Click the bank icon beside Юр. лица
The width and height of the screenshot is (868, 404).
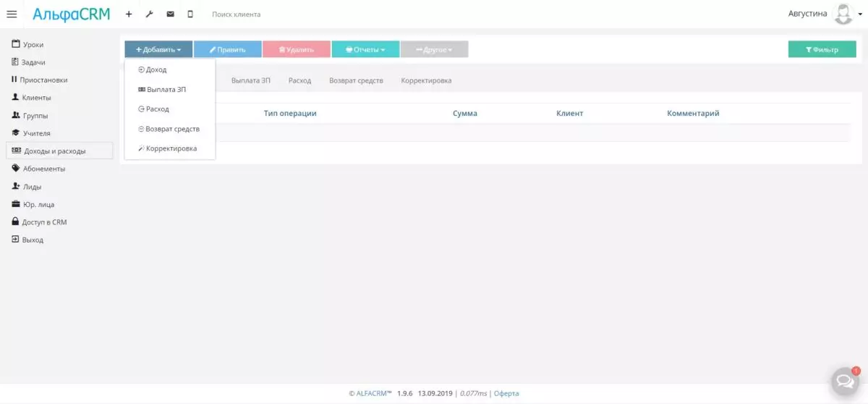point(16,203)
